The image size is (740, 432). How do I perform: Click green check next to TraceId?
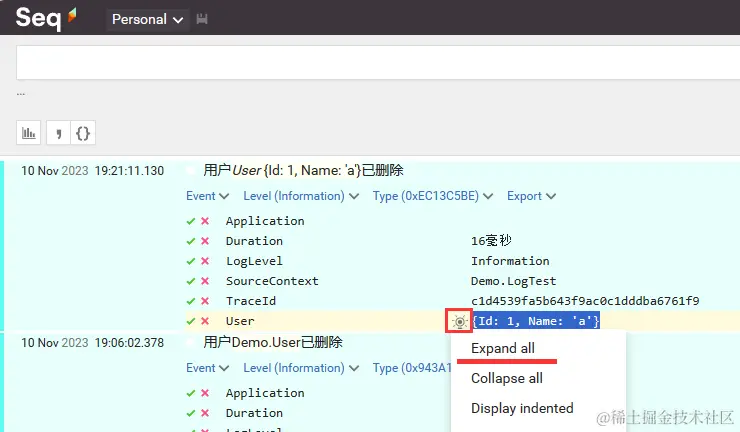pos(191,301)
